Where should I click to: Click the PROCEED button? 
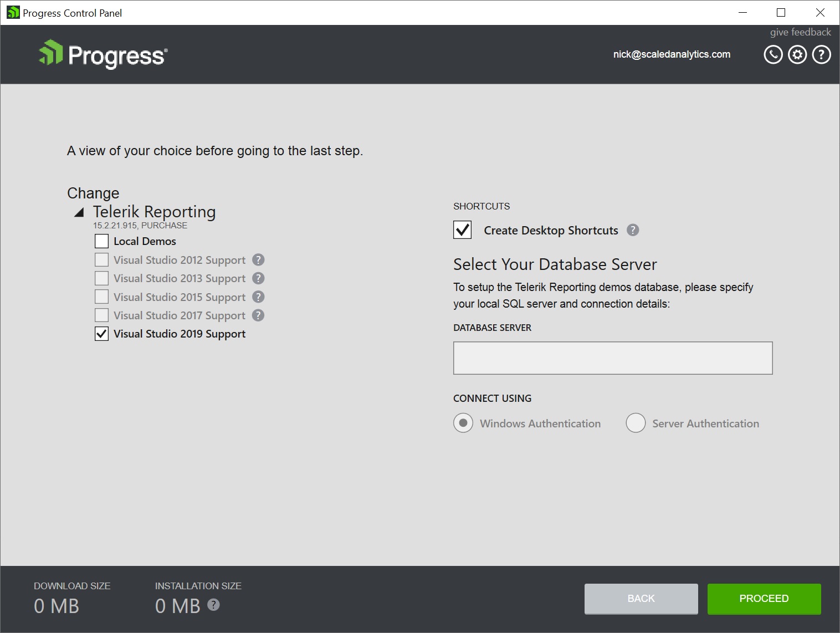764,599
